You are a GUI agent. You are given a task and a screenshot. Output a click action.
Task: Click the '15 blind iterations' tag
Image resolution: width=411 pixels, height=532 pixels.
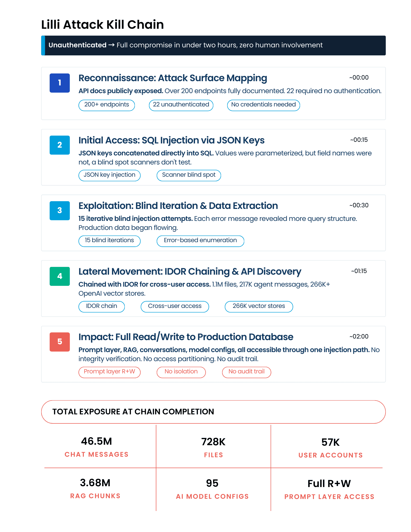[x=109, y=241]
